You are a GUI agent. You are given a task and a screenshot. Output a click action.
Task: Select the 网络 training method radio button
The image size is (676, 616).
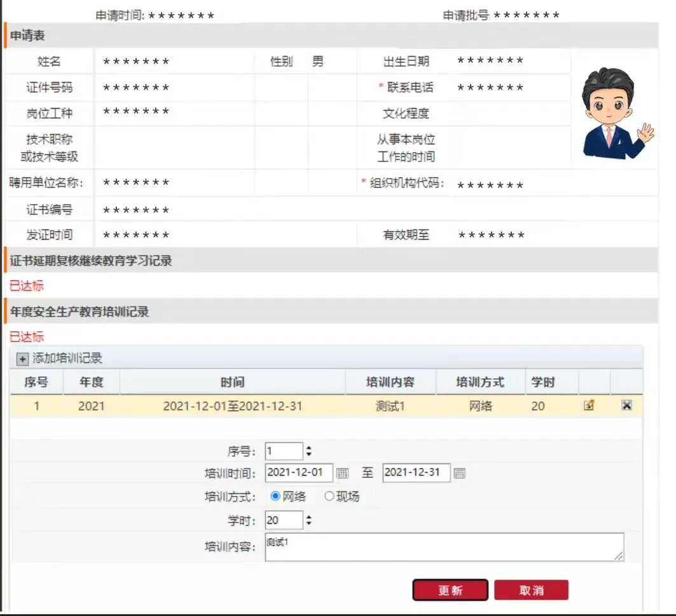pos(274,496)
